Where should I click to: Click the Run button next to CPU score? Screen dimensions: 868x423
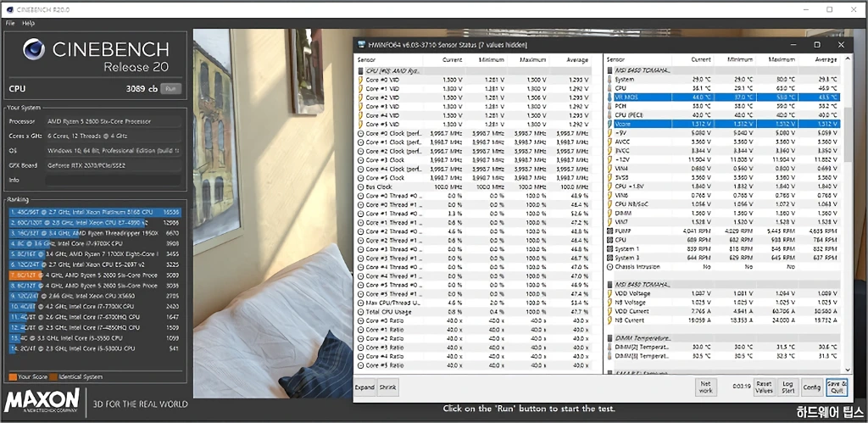click(170, 89)
